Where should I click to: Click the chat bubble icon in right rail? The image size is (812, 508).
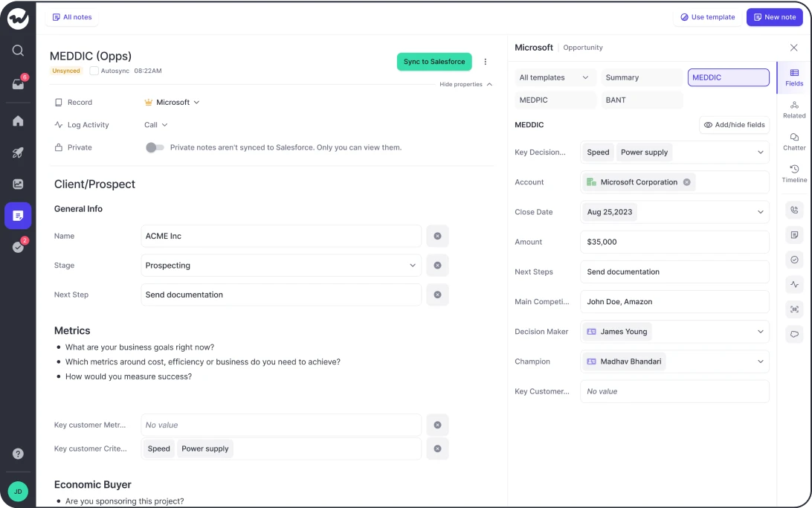click(794, 334)
